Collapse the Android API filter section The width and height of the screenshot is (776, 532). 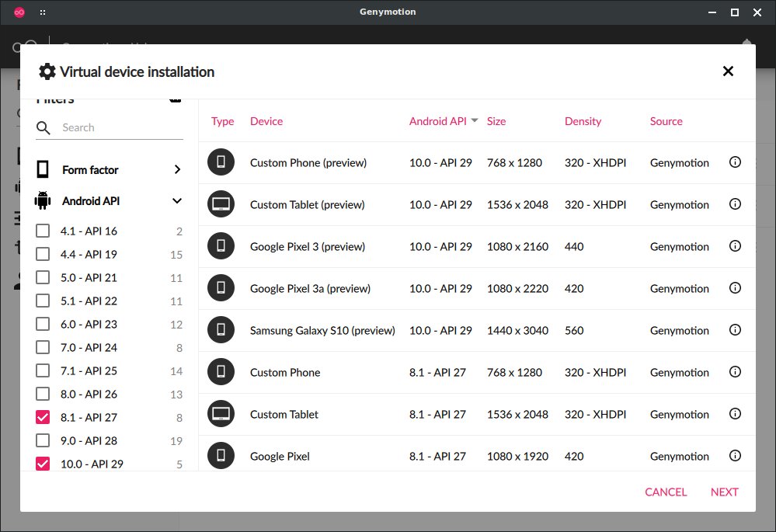pos(176,200)
